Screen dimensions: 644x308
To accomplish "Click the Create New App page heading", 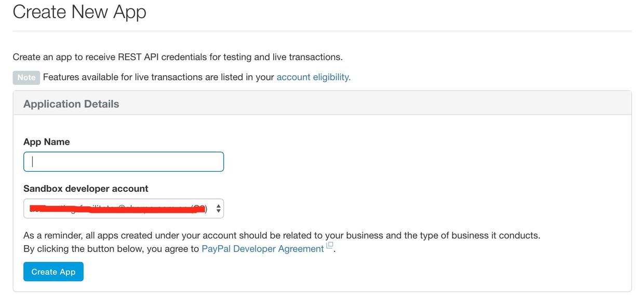I will [79, 11].
